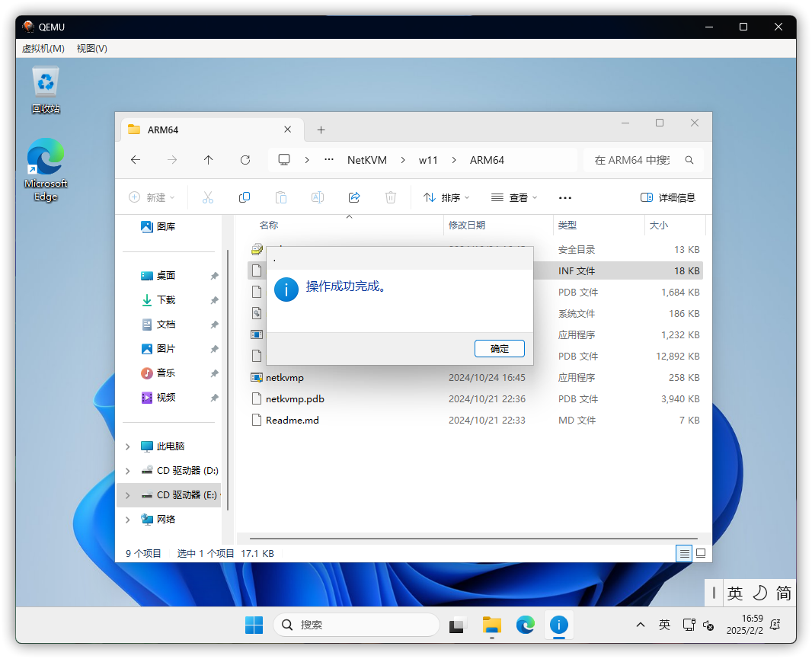The height and width of the screenshot is (659, 812).
Task: Open the 虚拟机(M) menu
Action: (43, 48)
